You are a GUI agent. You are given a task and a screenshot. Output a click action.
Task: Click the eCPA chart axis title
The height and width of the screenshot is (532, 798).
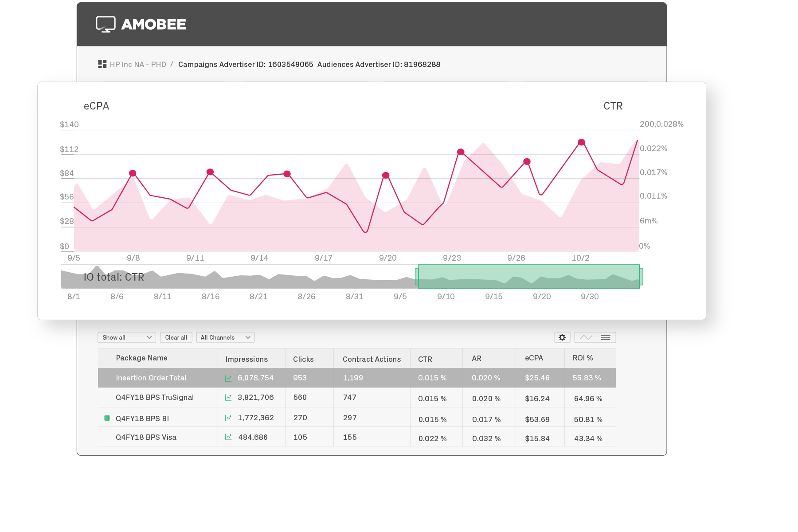(96, 106)
